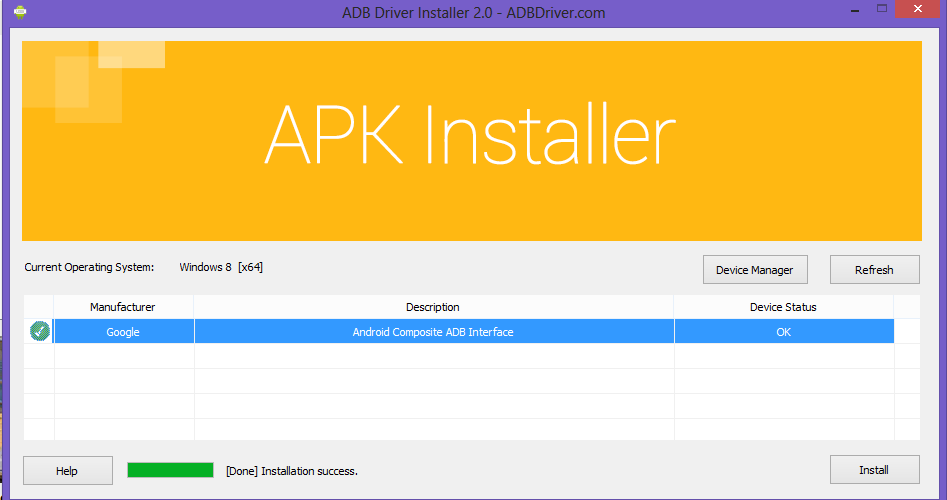Viewport: 947px width, 500px height.
Task: Click the APK Installer orange banner
Action: 471,140
